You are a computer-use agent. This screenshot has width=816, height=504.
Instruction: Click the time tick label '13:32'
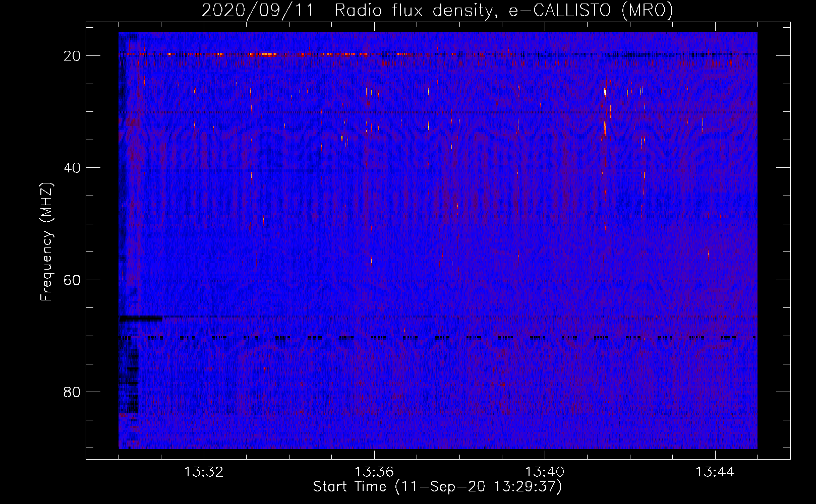(204, 472)
